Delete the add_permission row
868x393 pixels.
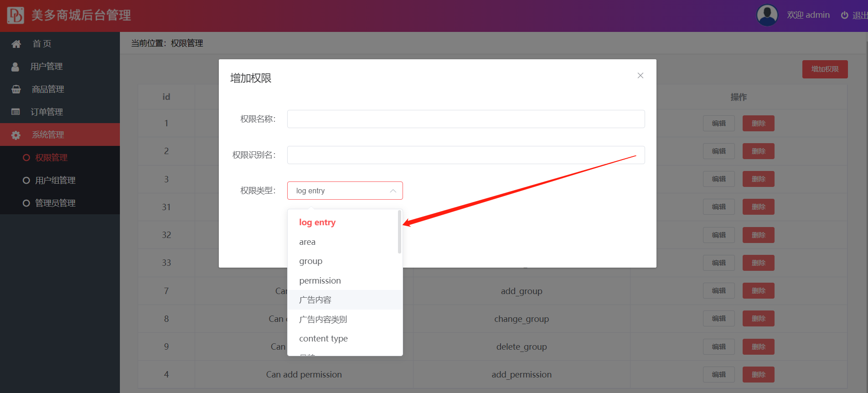coord(759,375)
